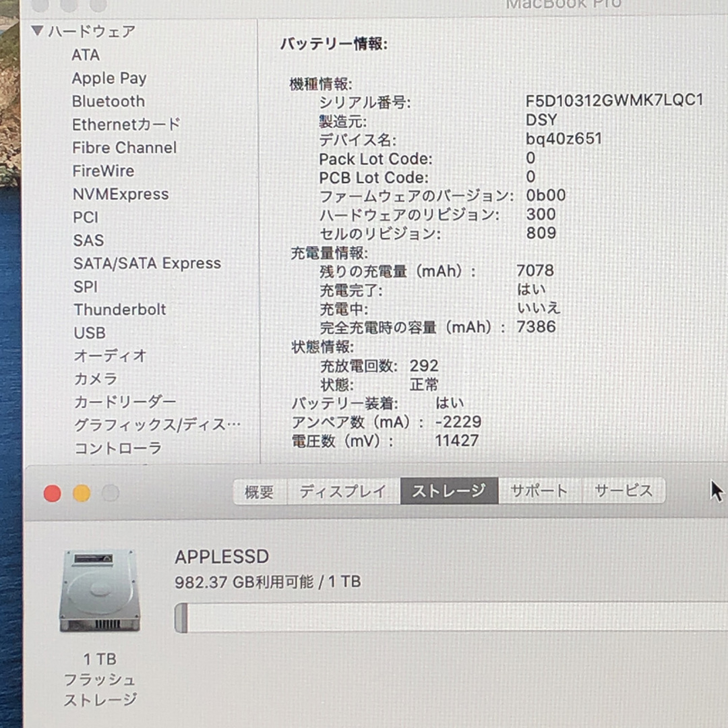
Task: Click cycle count value 292
Action: [x=424, y=366]
